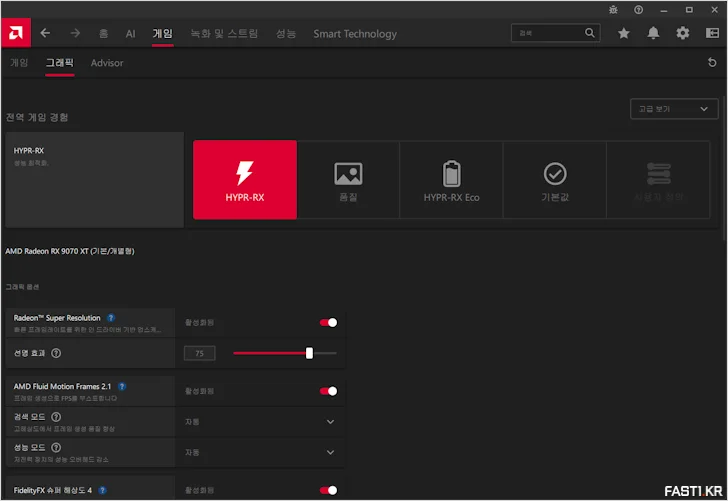The image size is (728, 501).
Task: Show help for 검색 모드
Action: coord(56,417)
